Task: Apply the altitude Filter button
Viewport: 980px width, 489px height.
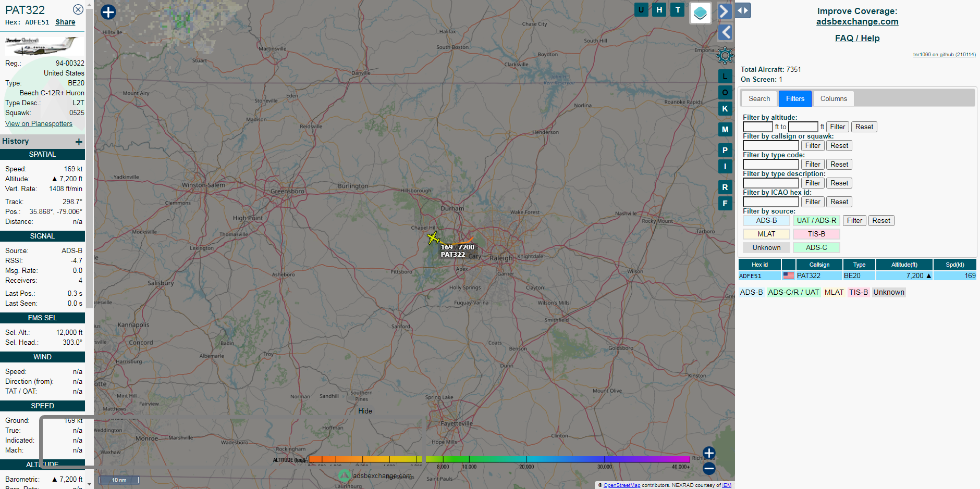Action: point(838,127)
